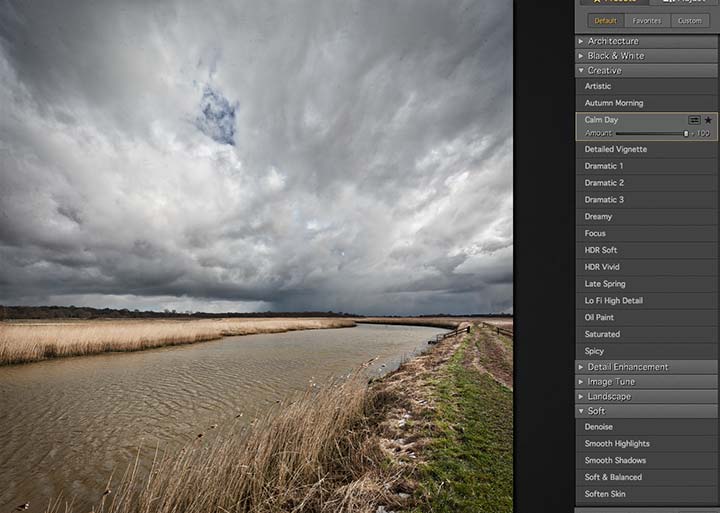Choose the Dreamy preset
The image size is (720, 513).
(646, 217)
